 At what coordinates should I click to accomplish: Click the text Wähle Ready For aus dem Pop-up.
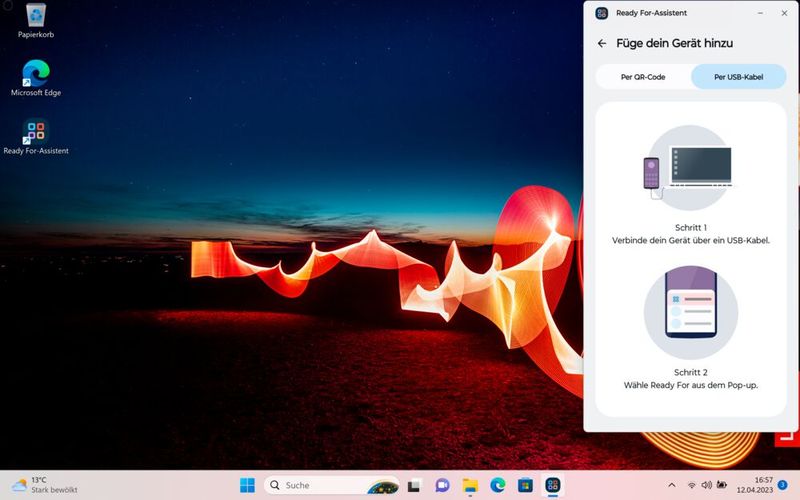pos(691,385)
